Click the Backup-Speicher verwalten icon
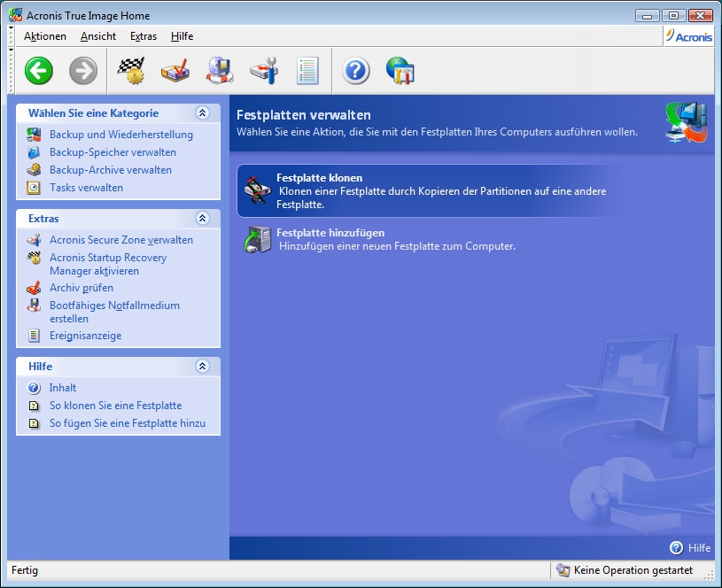This screenshot has height=588, width=722. pyautogui.click(x=34, y=152)
